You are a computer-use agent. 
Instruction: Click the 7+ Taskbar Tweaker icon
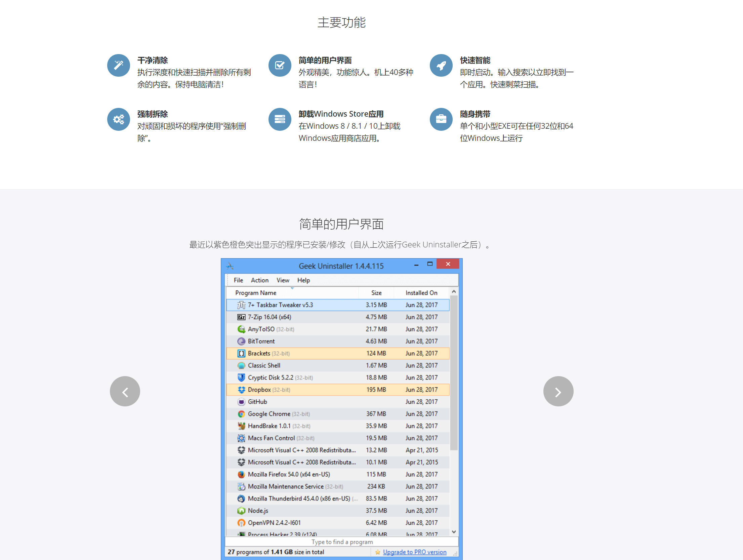coord(241,305)
